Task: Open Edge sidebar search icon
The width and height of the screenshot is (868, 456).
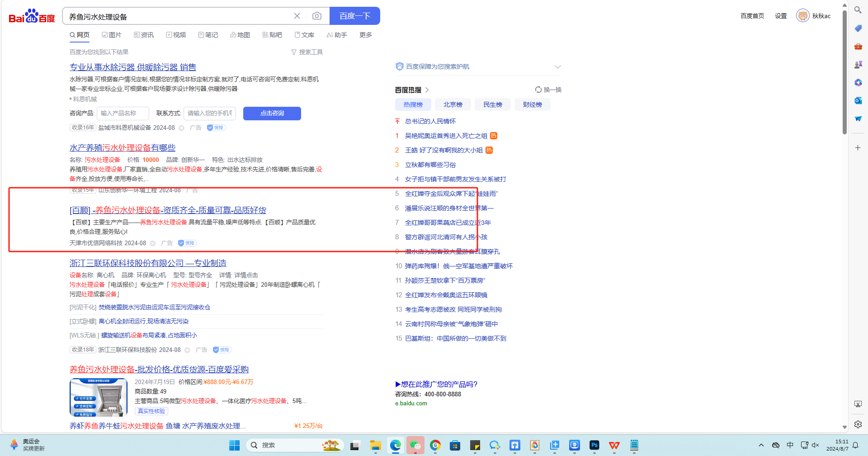Action: [x=858, y=10]
